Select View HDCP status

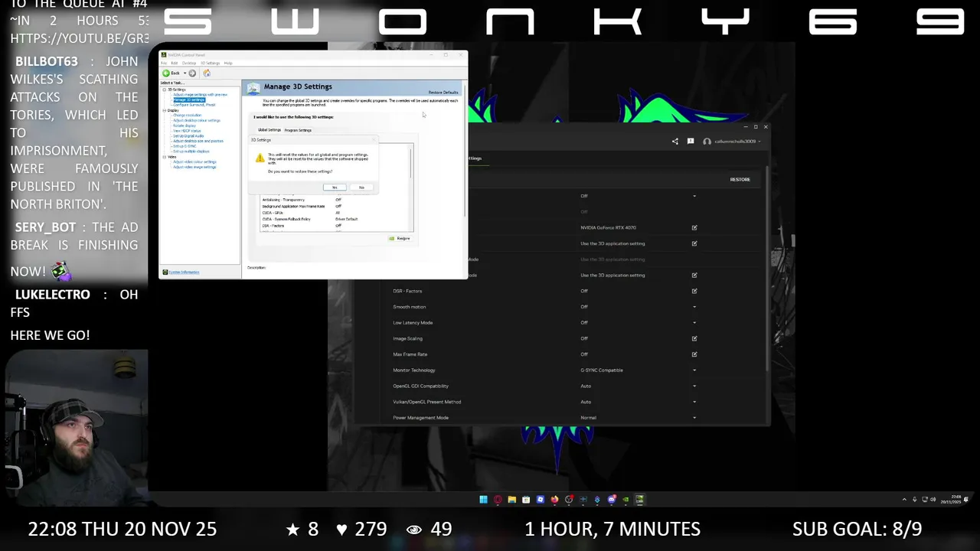(187, 131)
